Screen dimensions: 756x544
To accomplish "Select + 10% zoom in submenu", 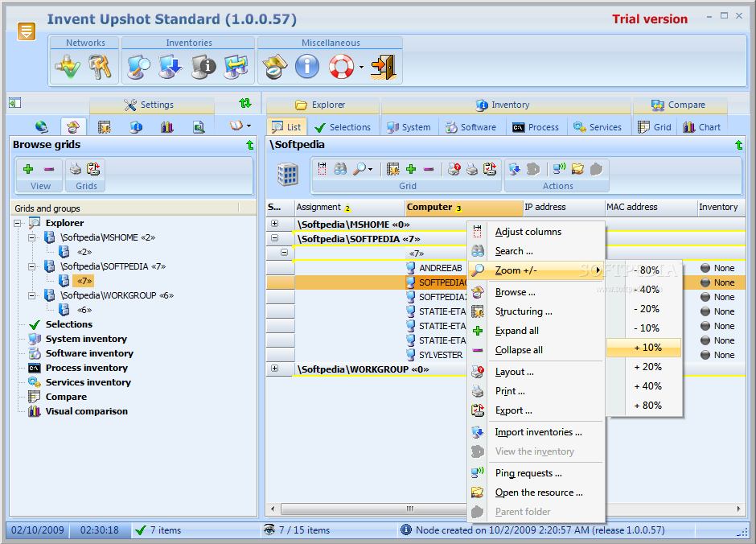I will click(x=643, y=348).
